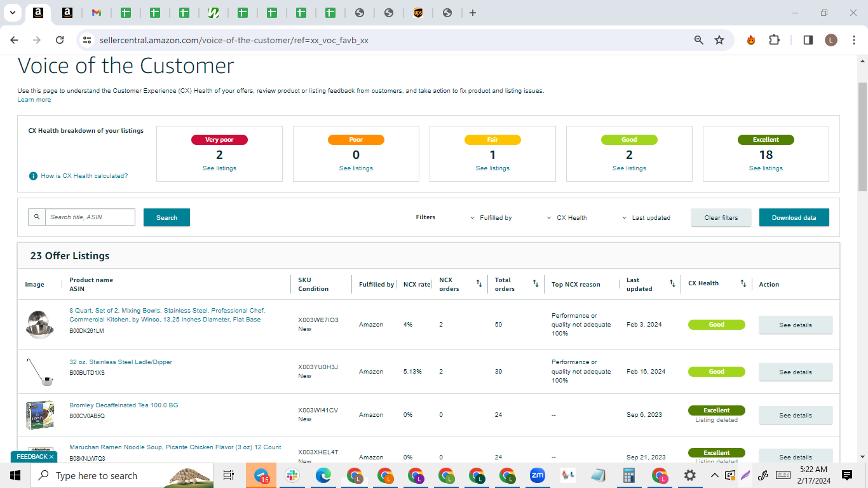This screenshot has width=868, height=488.
Task: Open Slack from the taskbar
Action: pyautogui.click(x=292, y=475)
